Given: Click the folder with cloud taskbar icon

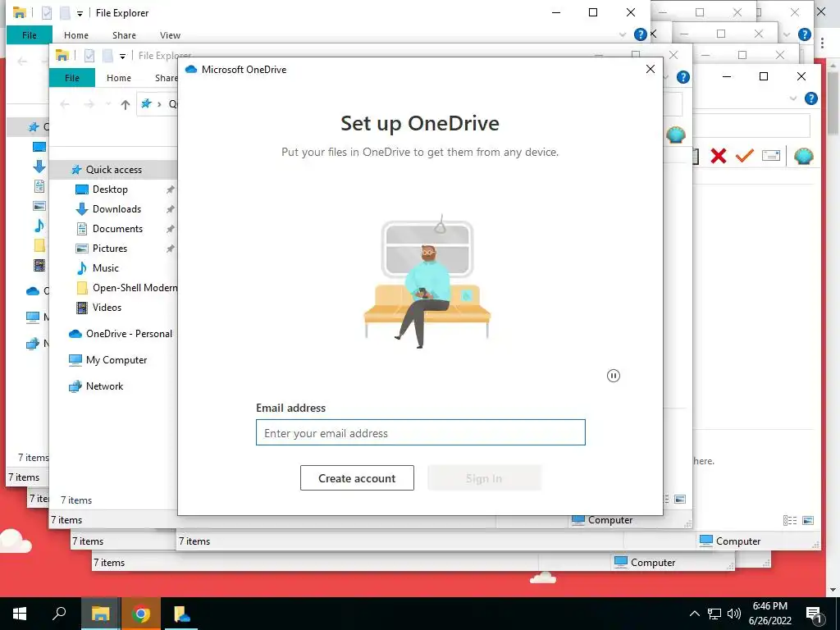Looking at the screenshot, I should [181, 614].
